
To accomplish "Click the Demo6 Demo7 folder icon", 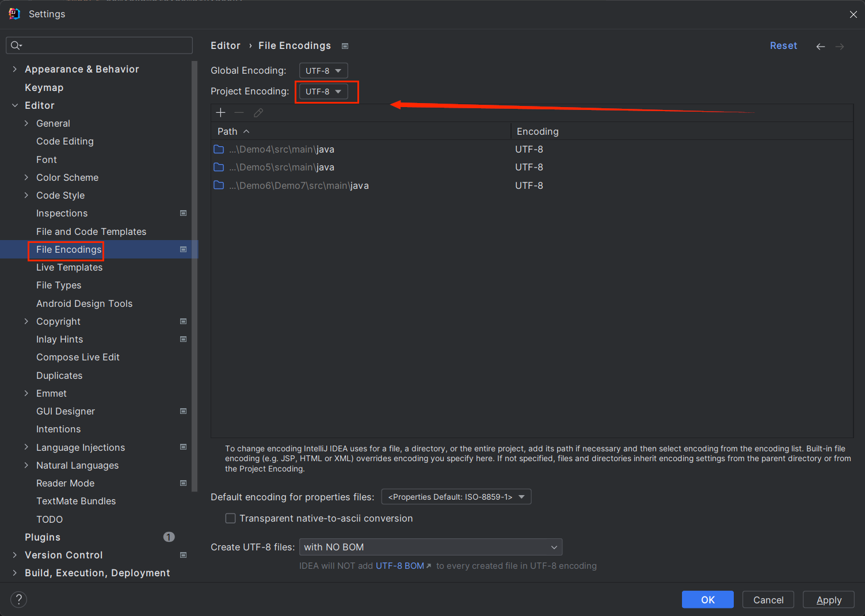I will [219, 185].
